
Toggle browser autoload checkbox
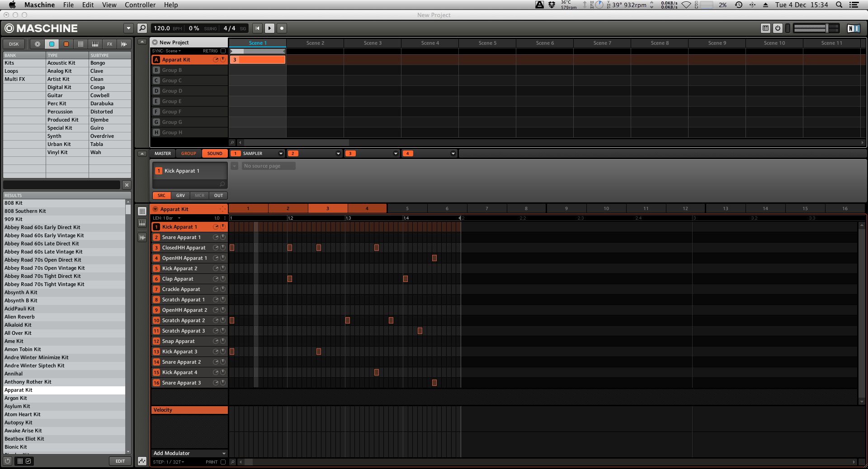coord(28,461)
